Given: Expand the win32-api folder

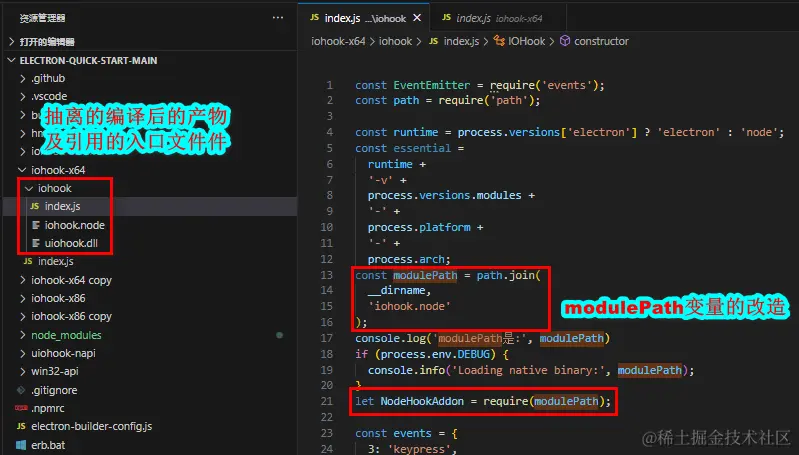Looking at the screenshot, I should 23,371.
